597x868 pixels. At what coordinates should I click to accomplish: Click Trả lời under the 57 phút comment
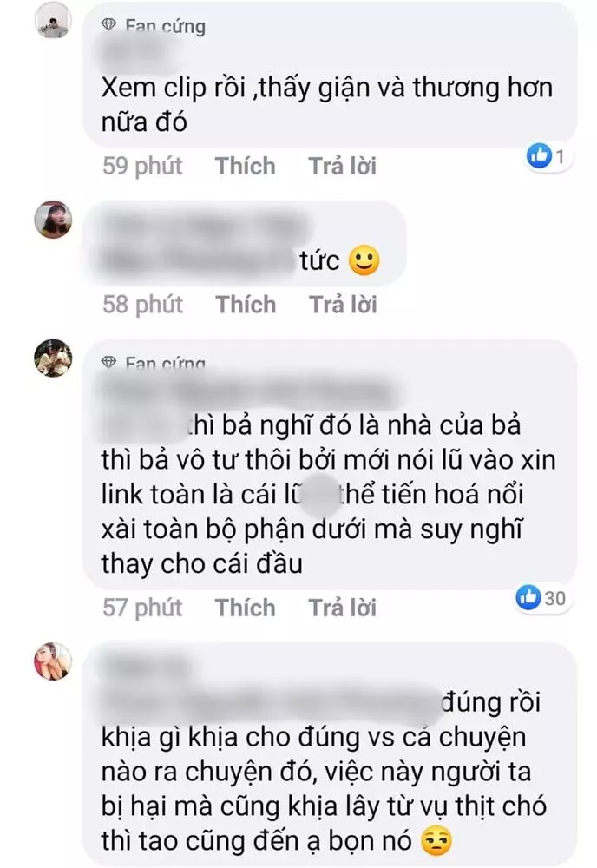(x=343, y=608)
